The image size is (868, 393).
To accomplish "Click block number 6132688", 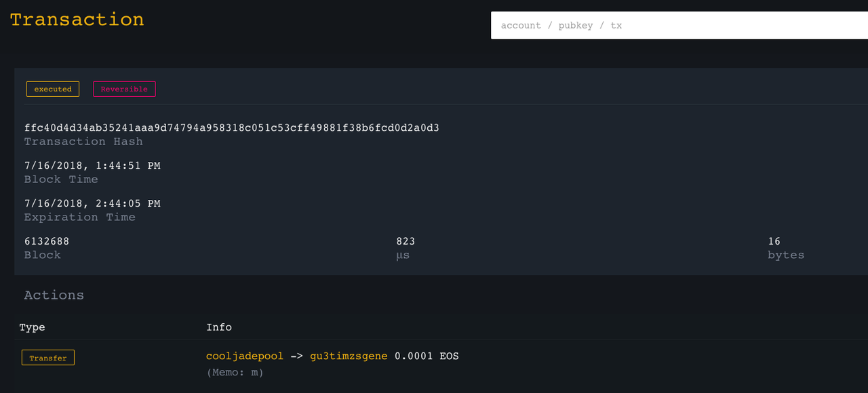I will click(47, 241).
